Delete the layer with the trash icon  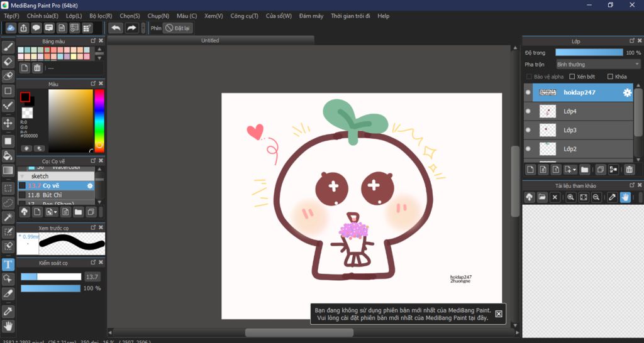(629, 170)
